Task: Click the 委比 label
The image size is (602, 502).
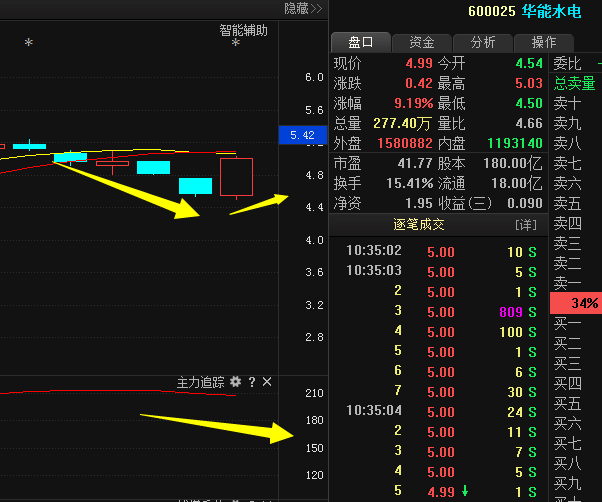Action: pyautogui.click(x=567, y=63)
